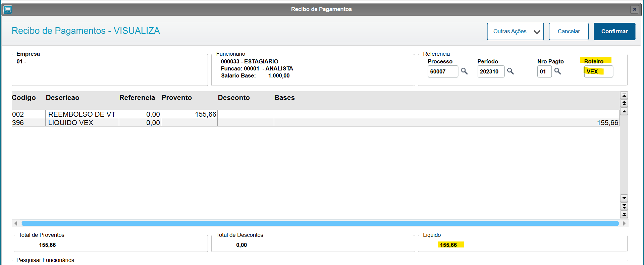644x265 pixels.
Task: Click the Total de Proventos value 155,66
Action: click(x=47, y=245)
